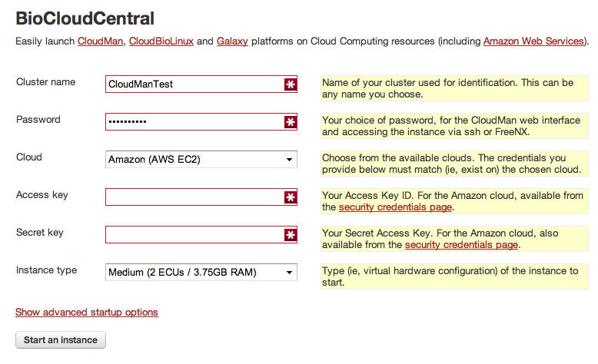Click the Start an instance button
The image size is (598, 364).
tap(61, 340)
